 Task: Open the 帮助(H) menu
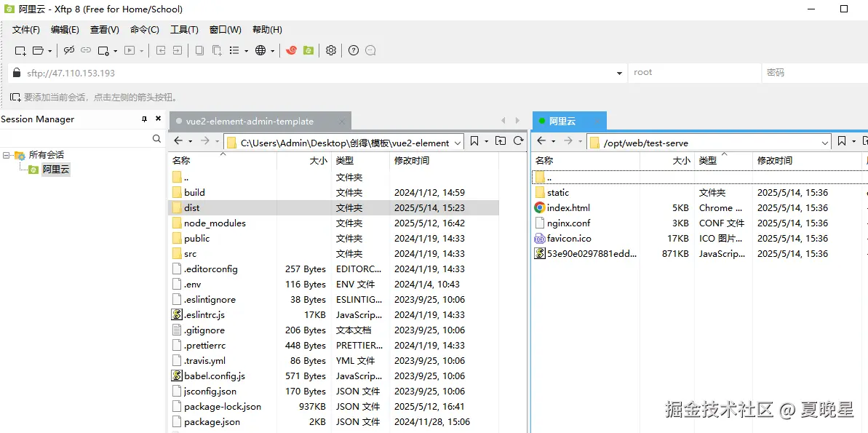tap(267, 29)
